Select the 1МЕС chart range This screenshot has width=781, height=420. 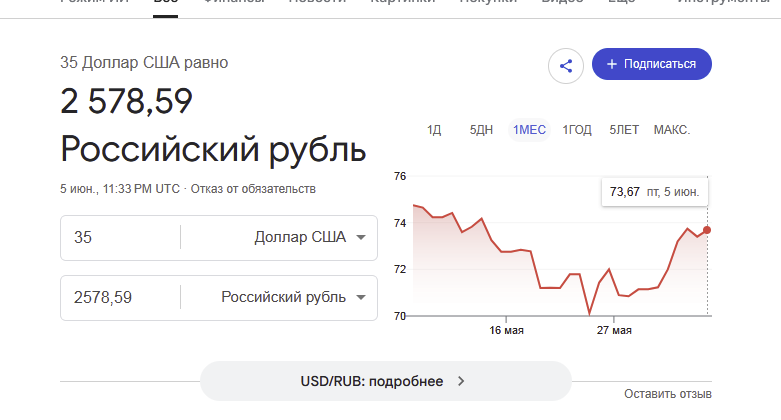529,130
